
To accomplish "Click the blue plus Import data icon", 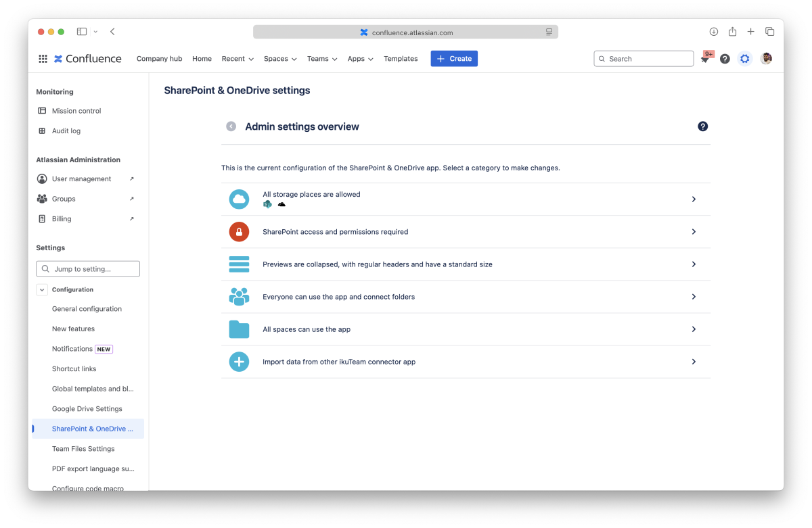I will pos(239,362).
